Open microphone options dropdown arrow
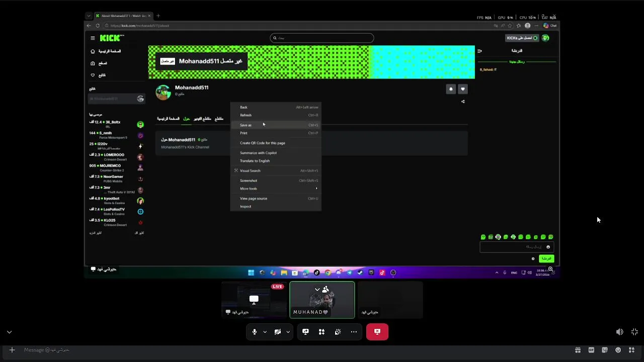Screen dimensions: 644x362 (265, 332)
